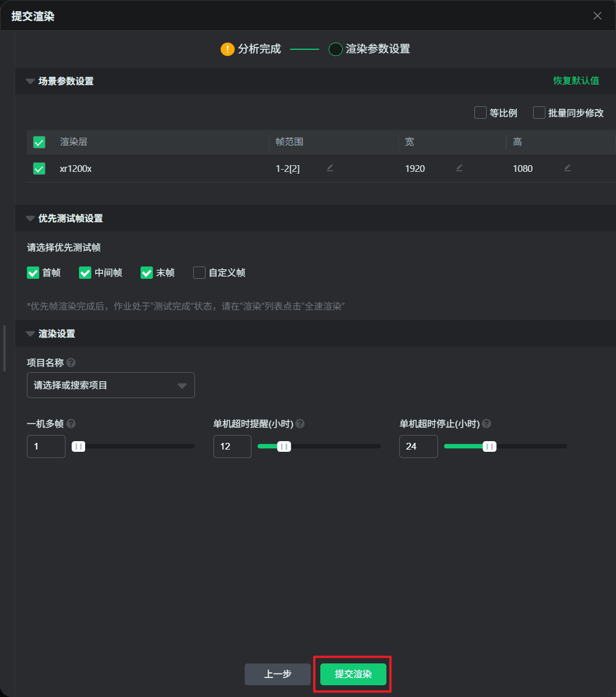Uncheck the xr1200x render layer
Viewport: 616px width, 697px height.
click(39, 169)
